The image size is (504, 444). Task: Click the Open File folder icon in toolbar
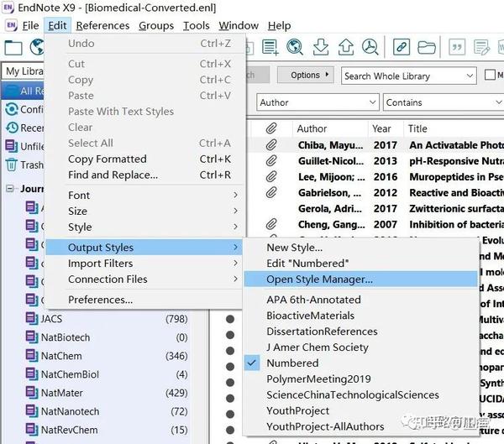427,48
